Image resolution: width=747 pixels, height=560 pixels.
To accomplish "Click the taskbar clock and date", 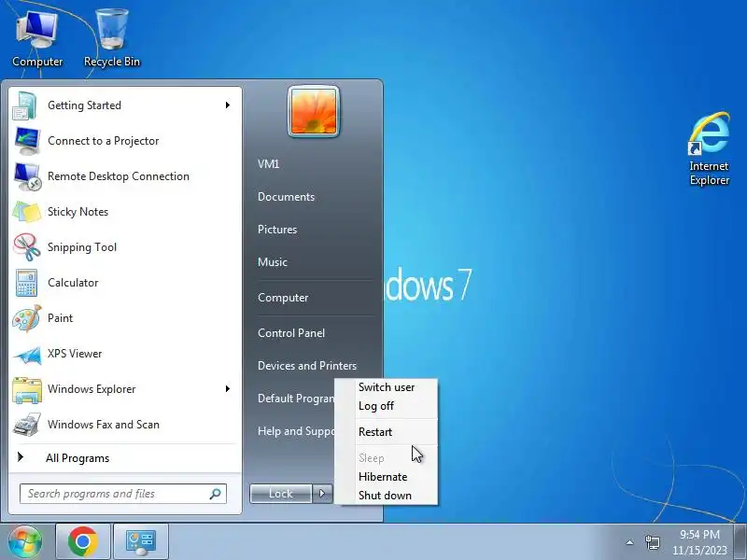I will pos(699,542).
